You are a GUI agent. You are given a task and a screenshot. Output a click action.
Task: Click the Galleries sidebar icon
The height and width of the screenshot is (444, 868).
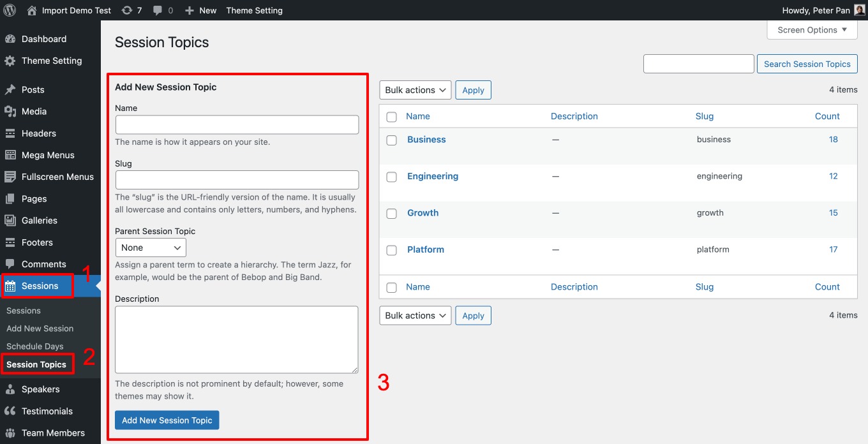click(14, 220)
